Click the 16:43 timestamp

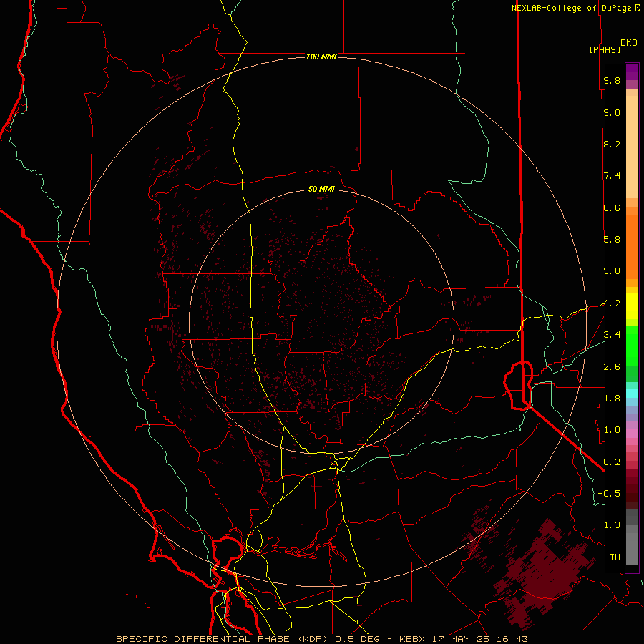(x=511, y=639)
